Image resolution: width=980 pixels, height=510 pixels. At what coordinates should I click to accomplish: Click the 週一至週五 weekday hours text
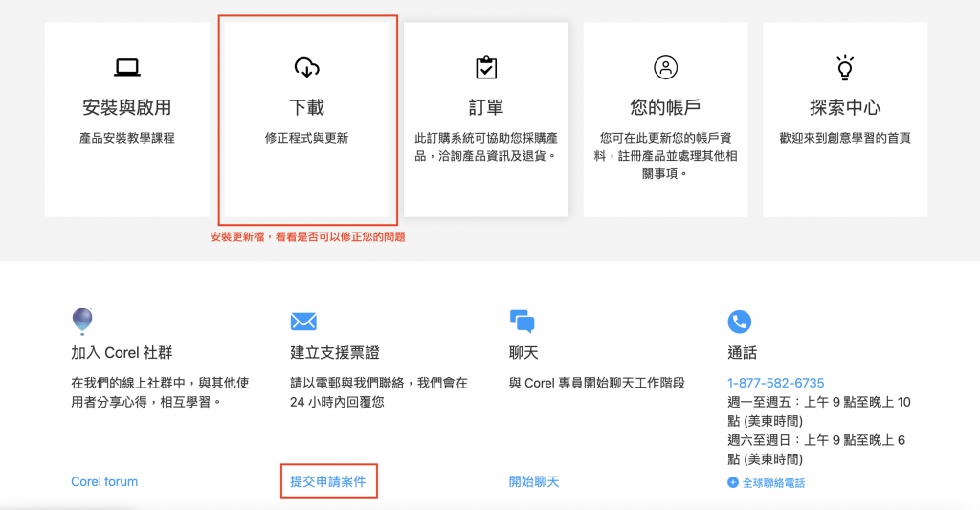point(819,411)
